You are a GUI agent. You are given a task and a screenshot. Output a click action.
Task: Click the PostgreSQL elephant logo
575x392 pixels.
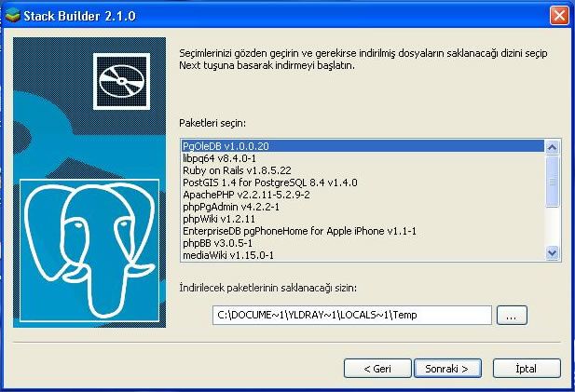tap(89, 250)
